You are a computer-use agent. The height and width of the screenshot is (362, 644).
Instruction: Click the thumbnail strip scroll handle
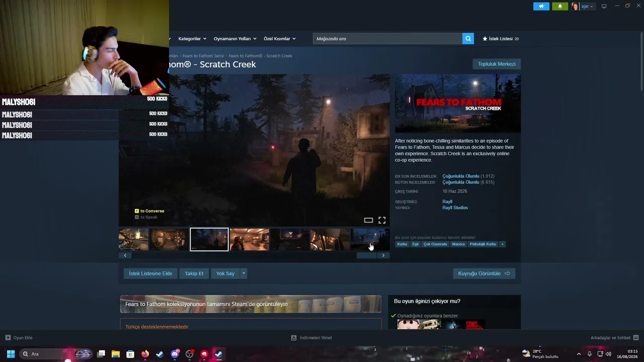point(366,255)
